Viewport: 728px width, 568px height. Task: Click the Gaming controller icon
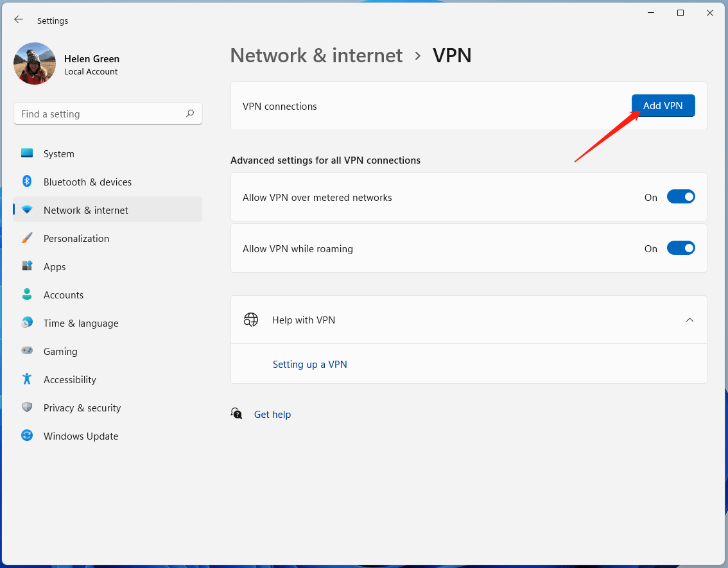27,351
